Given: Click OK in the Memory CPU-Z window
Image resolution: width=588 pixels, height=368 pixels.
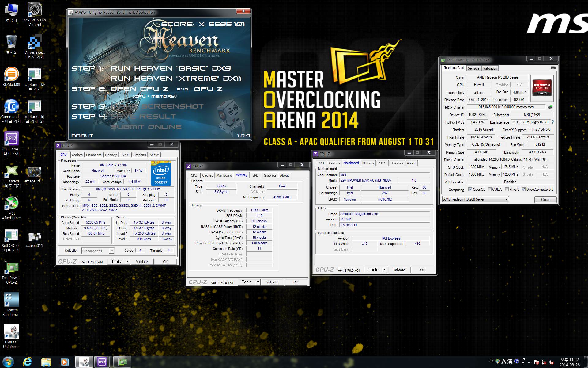Looking at the screenshot, I should [x=296, y=282].
